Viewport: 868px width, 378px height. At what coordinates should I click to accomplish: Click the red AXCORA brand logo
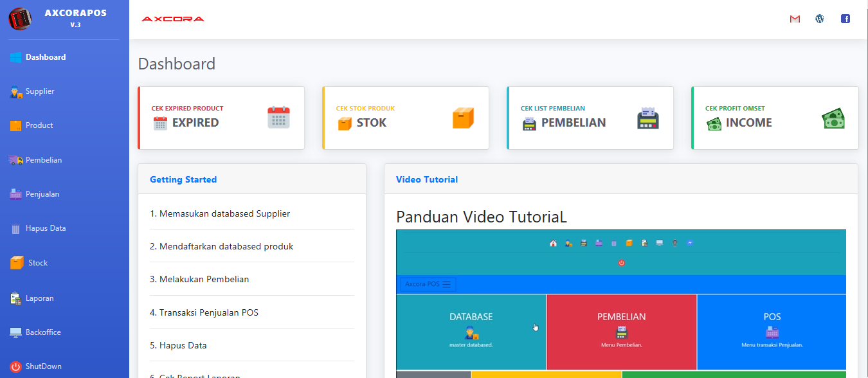click(x=173, y=19)
